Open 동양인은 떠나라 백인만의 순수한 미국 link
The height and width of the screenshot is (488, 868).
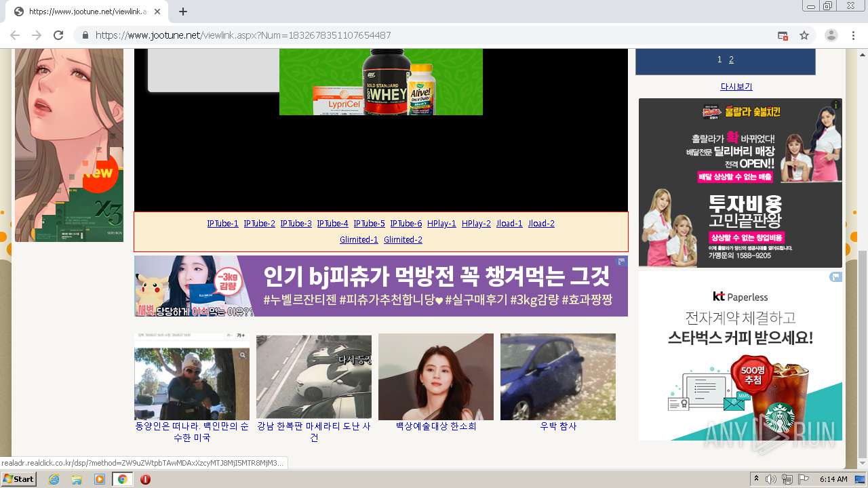pos(192,432)
